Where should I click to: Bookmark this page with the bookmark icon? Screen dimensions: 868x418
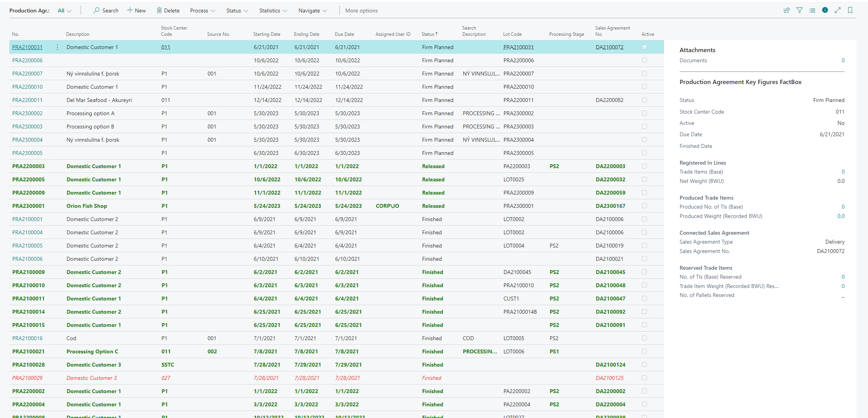(x=850, y=11)
